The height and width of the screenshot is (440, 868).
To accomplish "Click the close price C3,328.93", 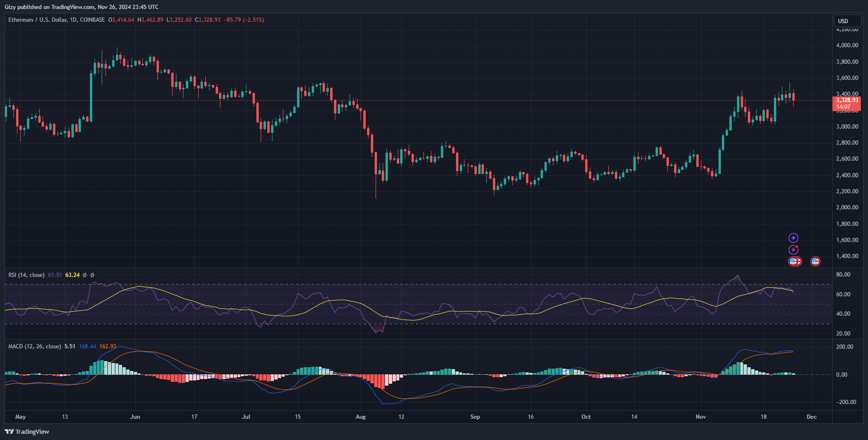I will [x=208, y=20].
